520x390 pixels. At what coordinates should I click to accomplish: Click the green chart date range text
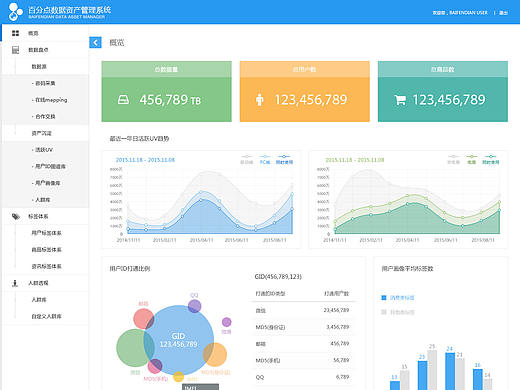(x=355, y=160)
